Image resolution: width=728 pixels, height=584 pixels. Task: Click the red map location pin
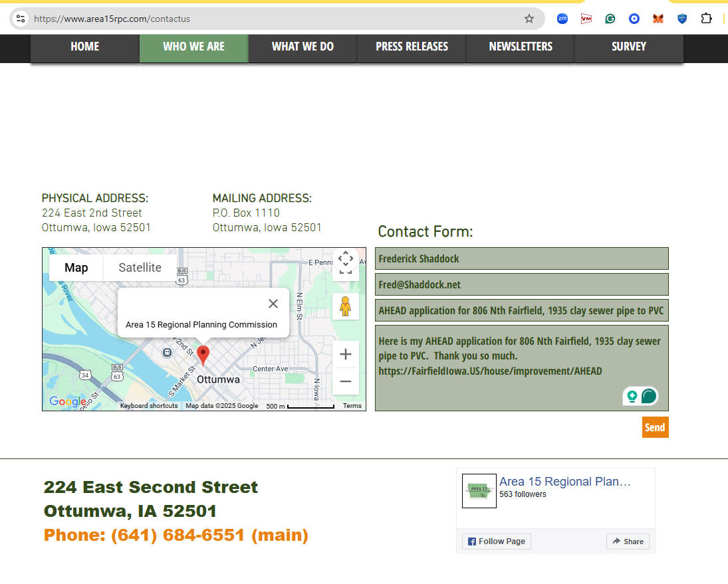click(x=203, y=355)
